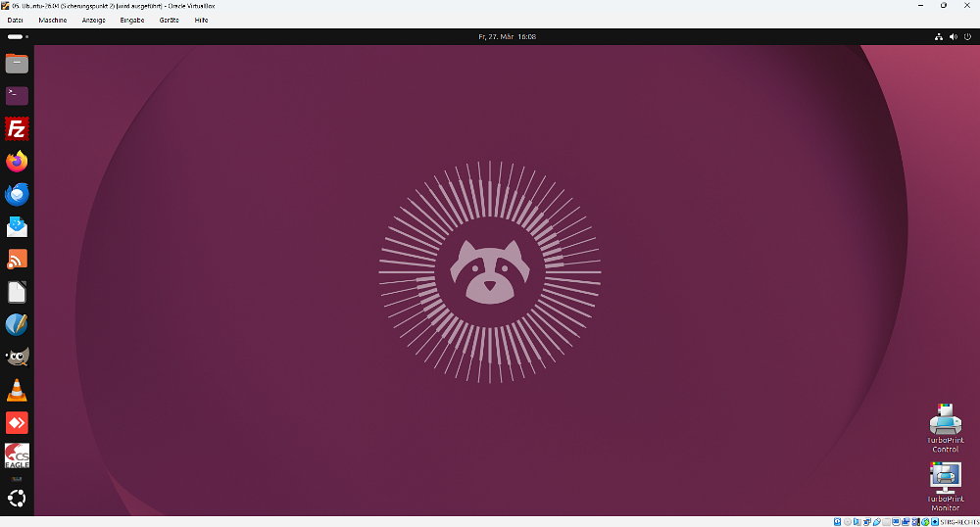Open the red remote desktop app in the dock
The image size is (980, 527).
pos(17,423)
